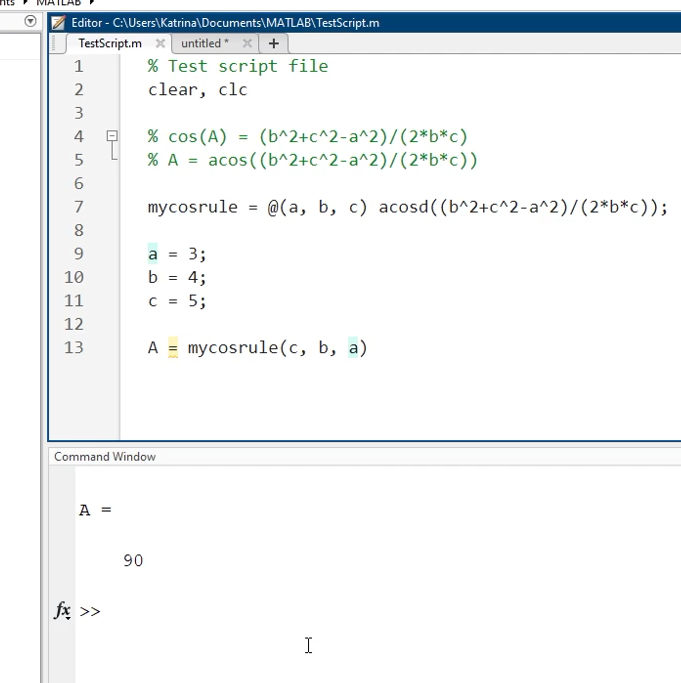This screenshot has height=683, width=681.
Task: Click the 'A =' output in Command Window
Action: [95, 510]
